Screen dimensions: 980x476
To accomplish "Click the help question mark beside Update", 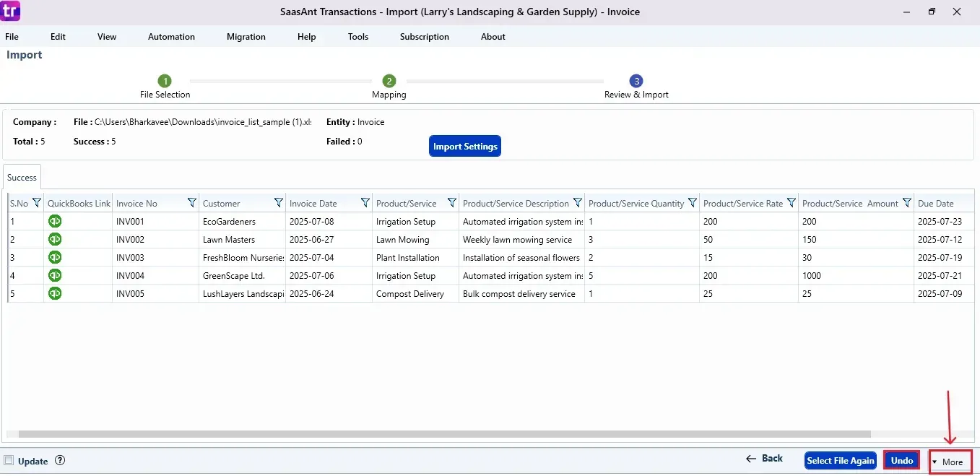I will click(60, 460).
